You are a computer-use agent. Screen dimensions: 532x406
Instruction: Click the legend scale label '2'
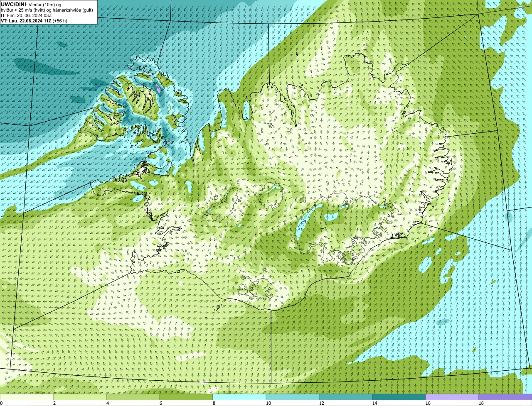54,403
